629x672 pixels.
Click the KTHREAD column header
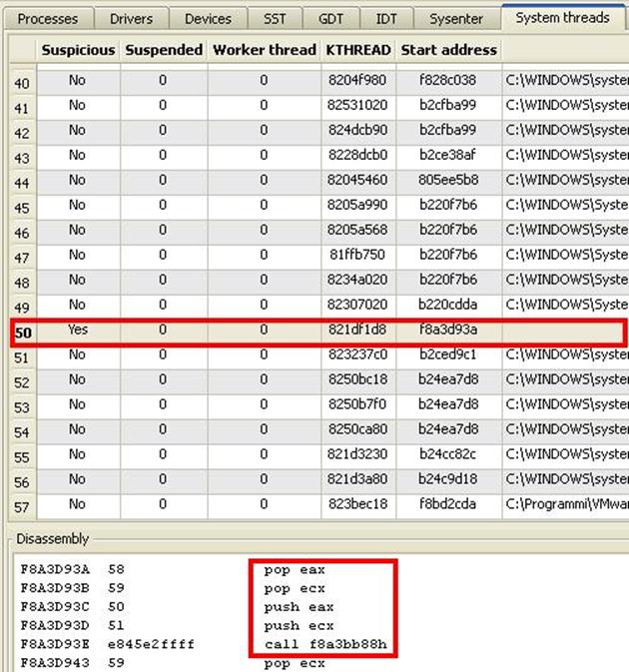[x=358, y=50]
